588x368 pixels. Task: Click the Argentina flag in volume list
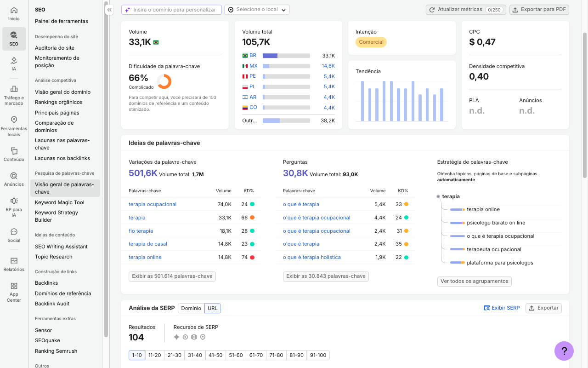[245, 97]
